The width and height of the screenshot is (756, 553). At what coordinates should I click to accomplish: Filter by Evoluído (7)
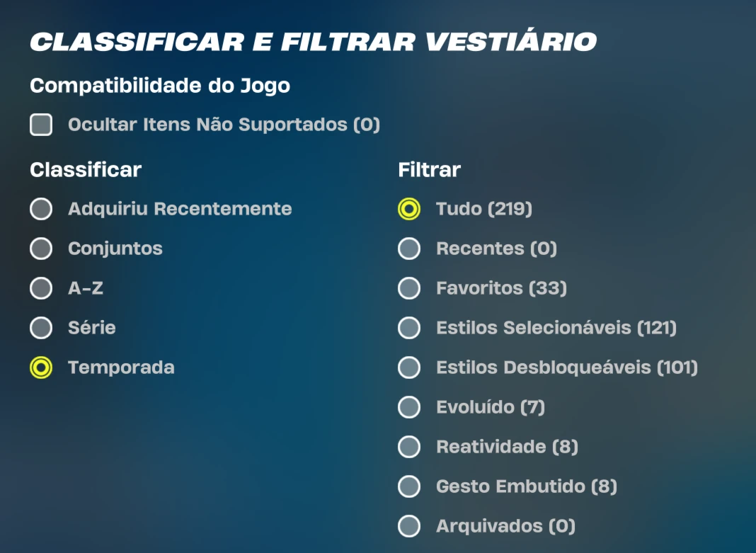pos(409,408)
